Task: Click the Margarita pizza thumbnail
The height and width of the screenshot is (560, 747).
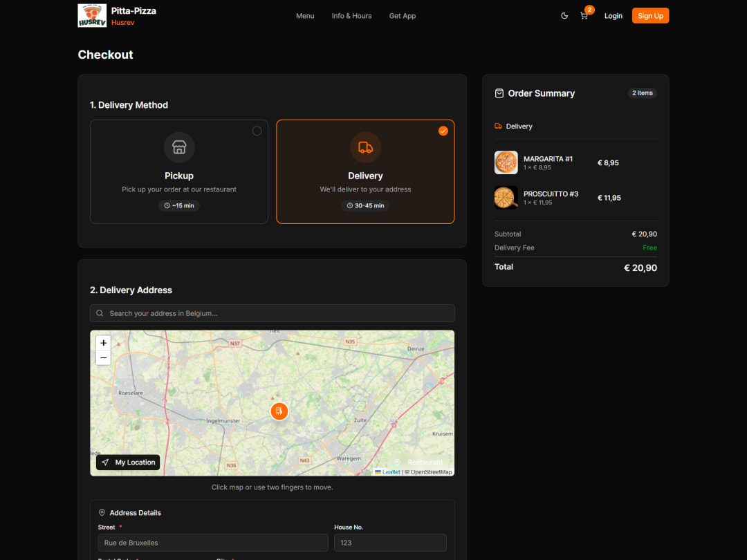Action: click(506, 162)
